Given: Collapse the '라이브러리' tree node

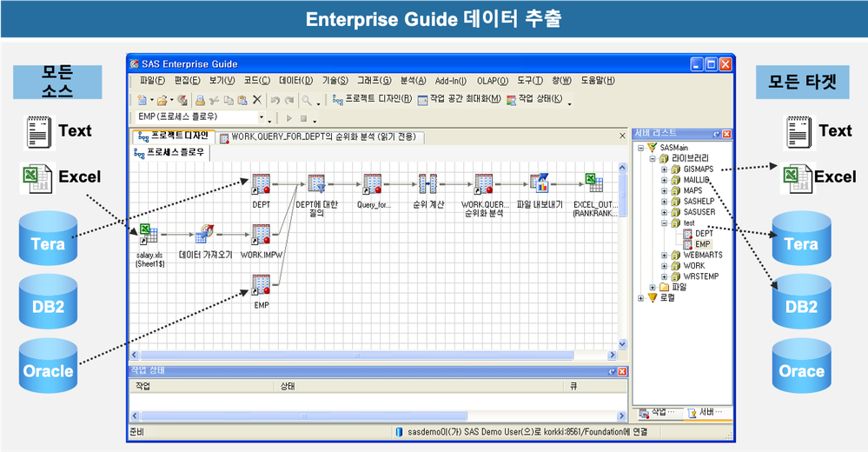Looking at the screenshot, I should point(653,158).
